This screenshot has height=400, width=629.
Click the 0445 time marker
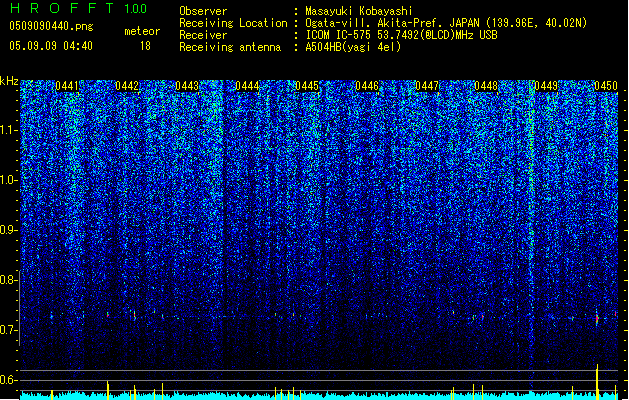tap(307, 86)
